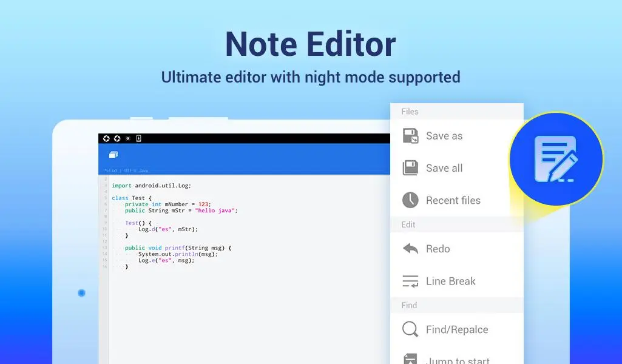Open Recent files via the clock icon

(x=411, y=200)
